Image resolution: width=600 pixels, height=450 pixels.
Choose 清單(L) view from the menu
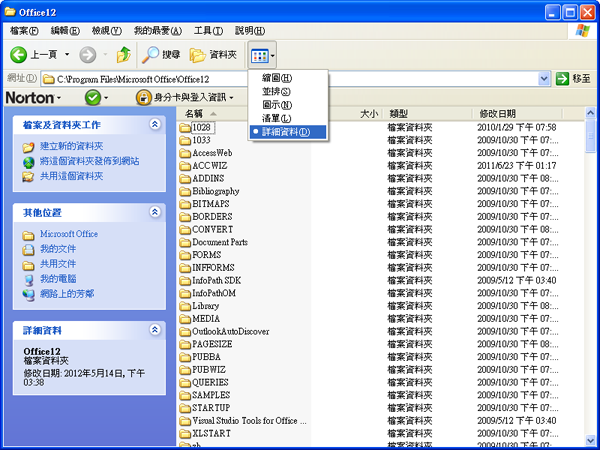tap(288, 119)
